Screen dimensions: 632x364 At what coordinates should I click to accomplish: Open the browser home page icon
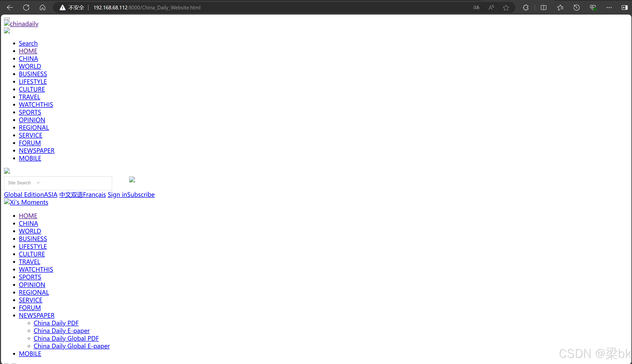coord(43,7)
